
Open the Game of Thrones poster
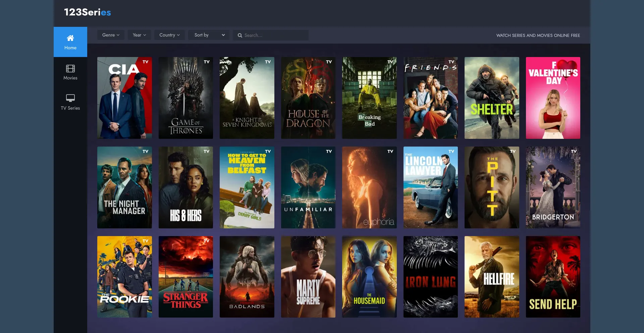coord(186,98)
